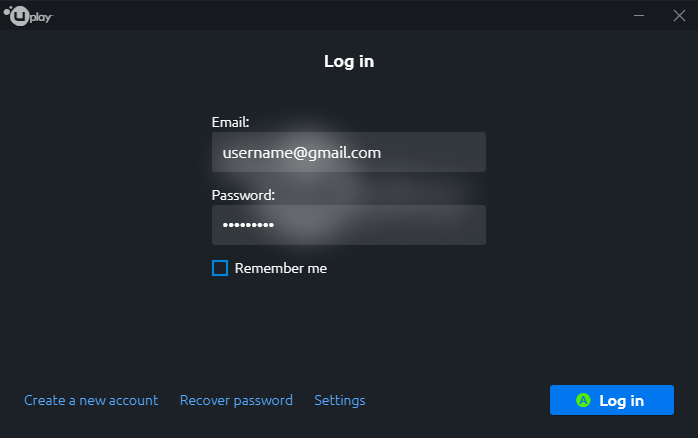Viewport: 698px width, 438px height.
Task: Click the masked password dots
Action: tap(248, 225)
